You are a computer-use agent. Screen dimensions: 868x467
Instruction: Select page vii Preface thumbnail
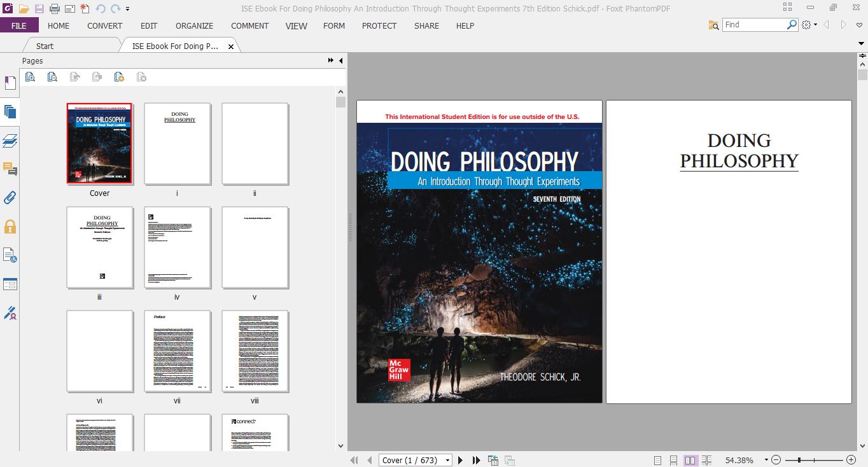tap(177, 351)
